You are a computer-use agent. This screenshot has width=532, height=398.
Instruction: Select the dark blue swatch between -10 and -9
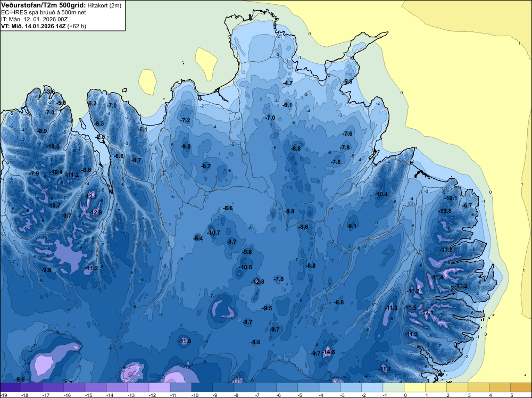[202, 387]
